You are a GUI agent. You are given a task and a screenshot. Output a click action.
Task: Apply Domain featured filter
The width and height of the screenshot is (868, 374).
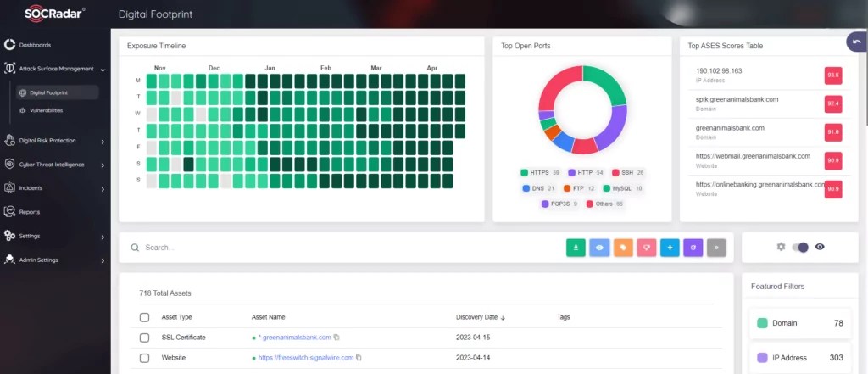point(800,323)
